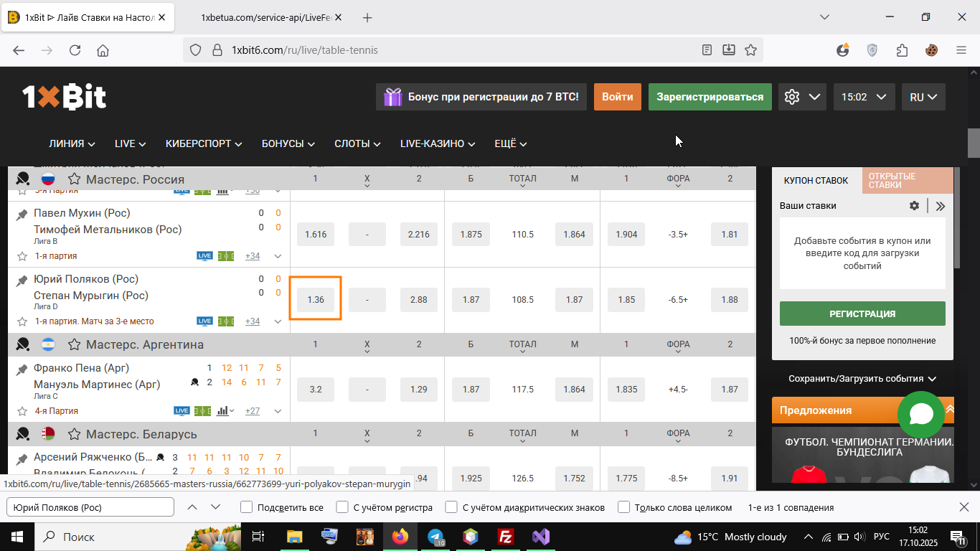
Task: Open the ЕЩЁ menu
Action: click(x=511, y=143)
